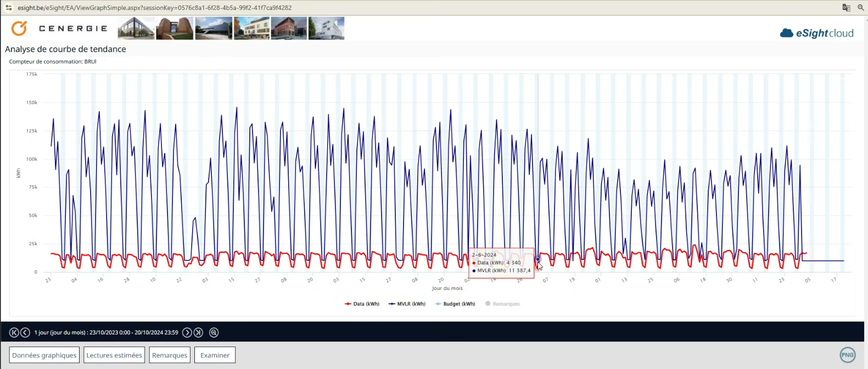Click 'Analyse de courbe de tendance' title
Screen dimensions: 868x369
coord(65,49)
